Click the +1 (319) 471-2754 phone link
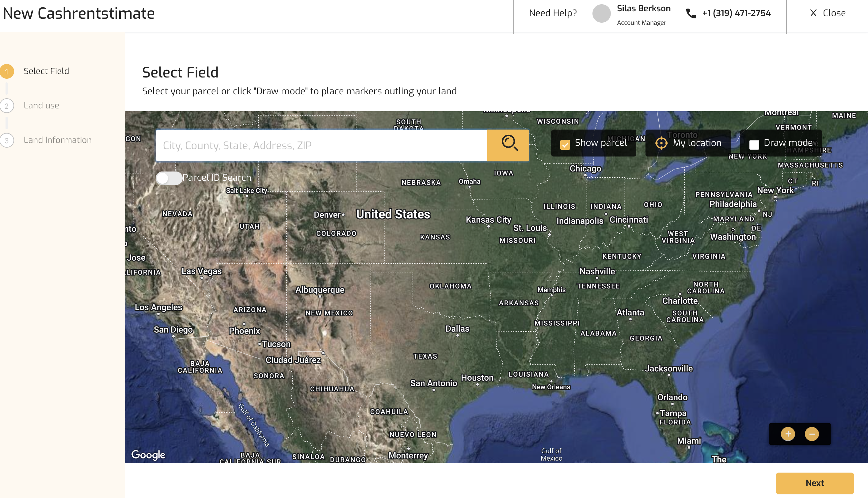This screenshot has height=498, width=868. pyautogui.click(x=736, y=13)
